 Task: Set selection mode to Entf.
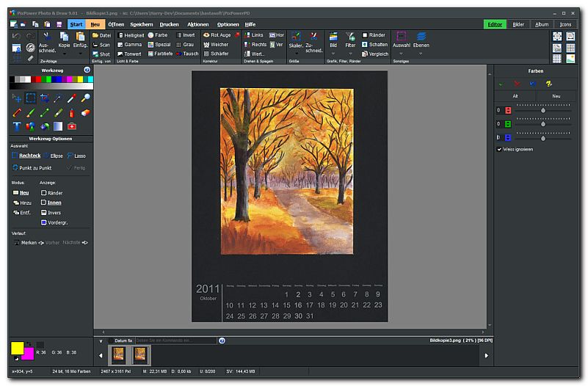point(22,213)
